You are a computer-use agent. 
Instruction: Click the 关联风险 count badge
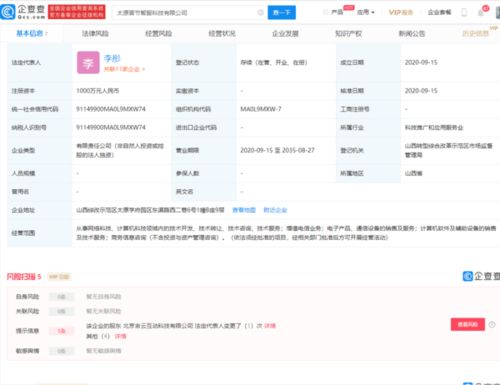click(x=61, y=311)
